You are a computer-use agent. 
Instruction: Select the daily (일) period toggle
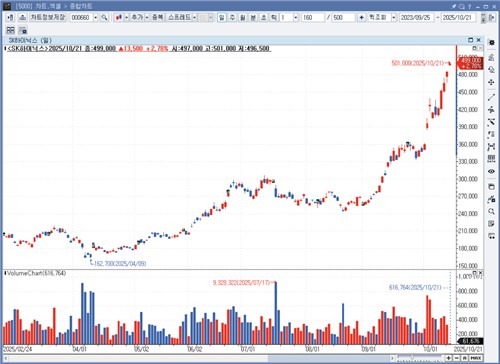[222, 17]
